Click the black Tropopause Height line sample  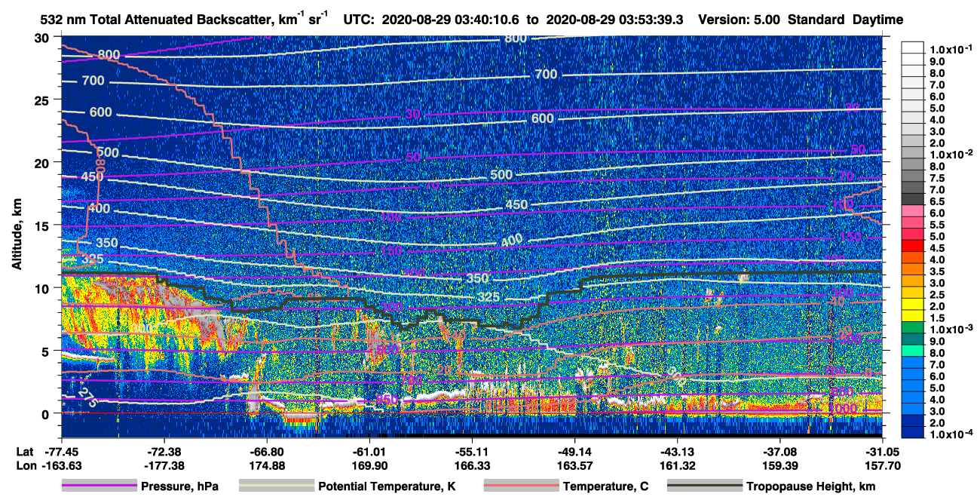tap(705, 486)
